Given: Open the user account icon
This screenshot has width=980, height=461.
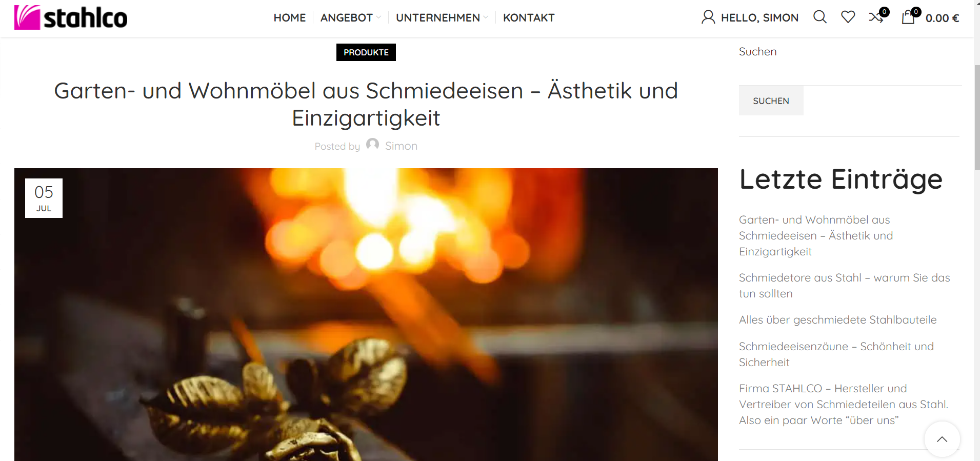Looking at the screenshot, I should (708, 17).
